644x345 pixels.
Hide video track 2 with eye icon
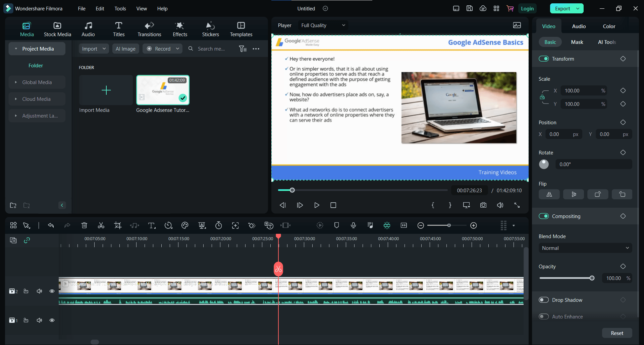click(x=52, y=291)
